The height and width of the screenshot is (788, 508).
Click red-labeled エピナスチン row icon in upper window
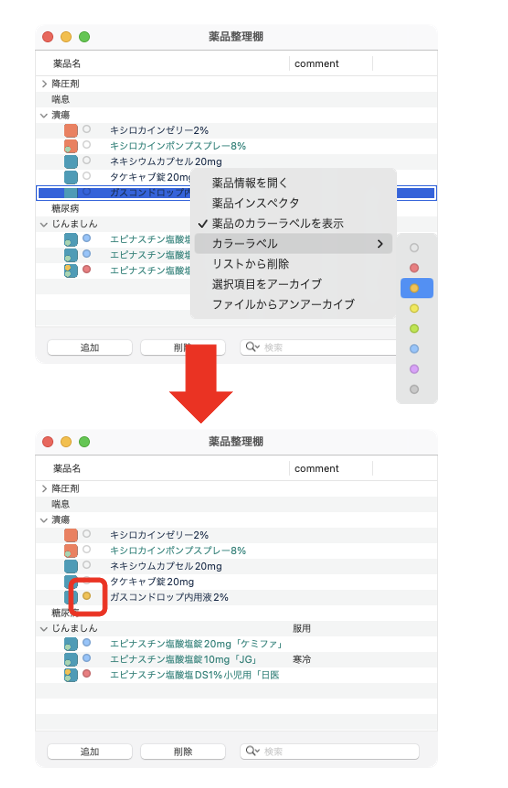coord(71,271)
